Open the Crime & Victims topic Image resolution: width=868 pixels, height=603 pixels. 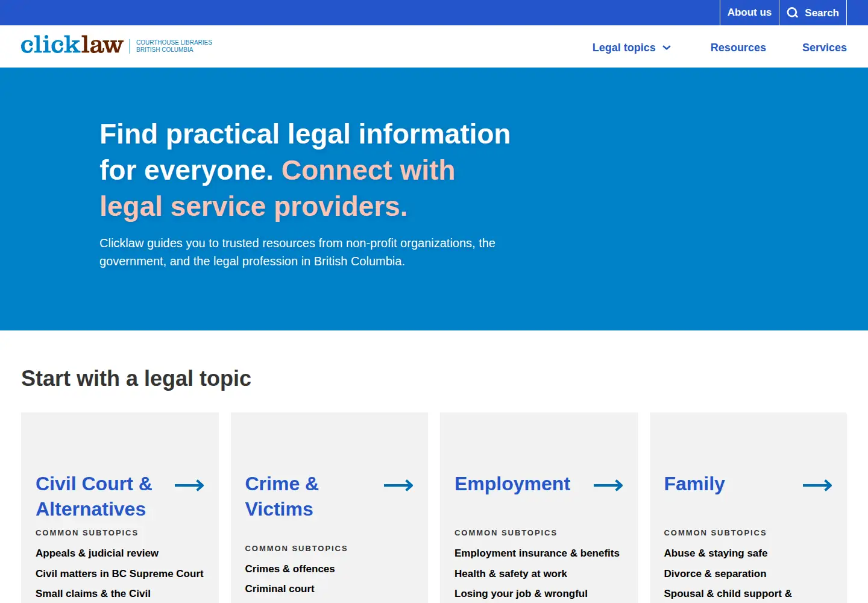pos(282,496)
